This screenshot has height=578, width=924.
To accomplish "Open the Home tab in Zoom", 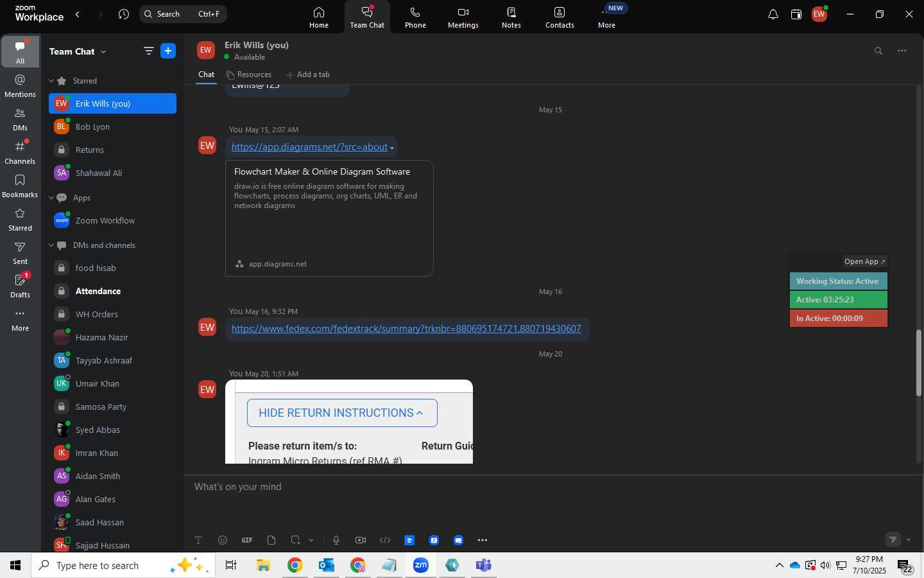I will point(319,17).
